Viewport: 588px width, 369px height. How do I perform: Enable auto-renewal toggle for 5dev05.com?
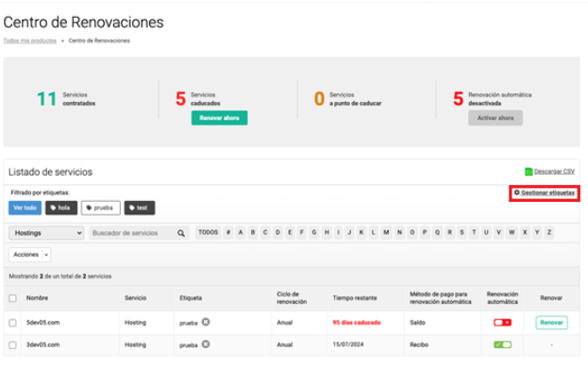click(x=502, y=323)
